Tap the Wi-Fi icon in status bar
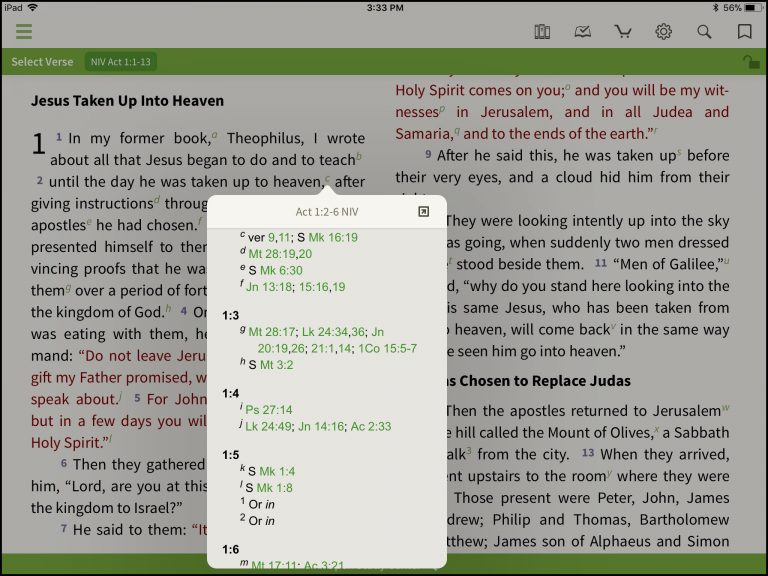 click(x=33, y=7)
